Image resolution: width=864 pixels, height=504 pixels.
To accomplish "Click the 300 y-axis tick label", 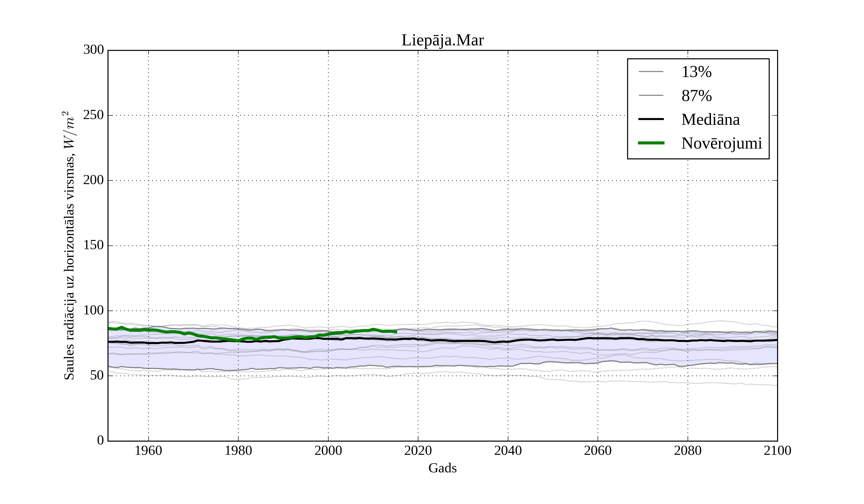I will click(94, 50).
